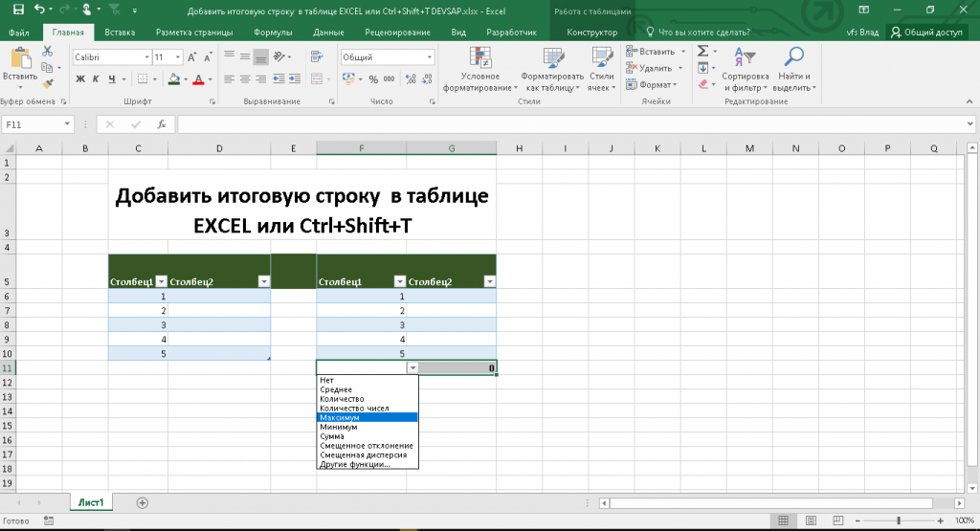Toggle underline formatting (Ч)

coord(112,78)
